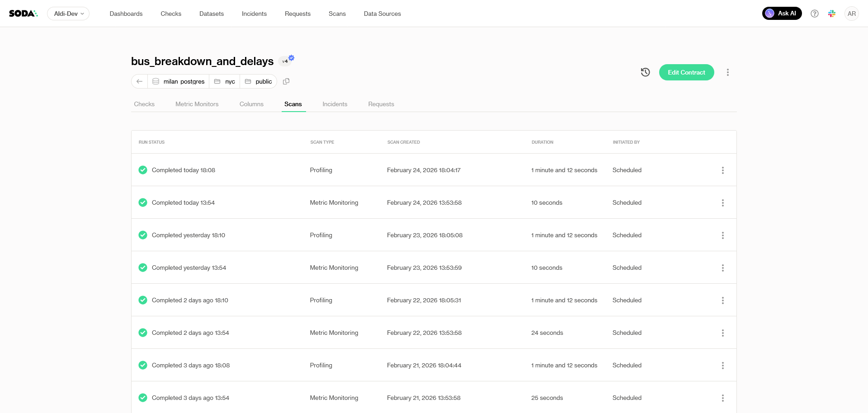Open row menu for scan completed today 18:08
868x413 pixels.
coord(722,170)
